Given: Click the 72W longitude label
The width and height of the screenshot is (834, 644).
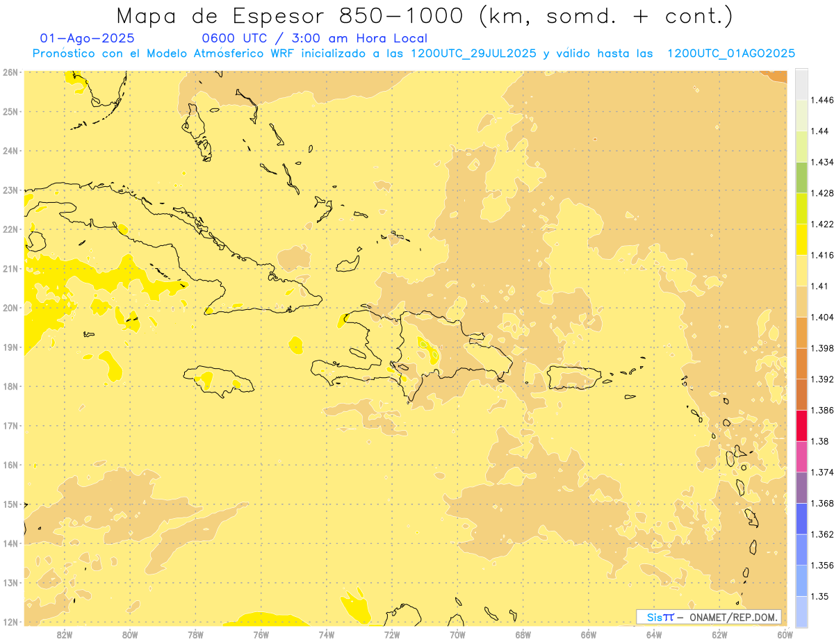Looking at the screenshot, I should tap(392, 634).
